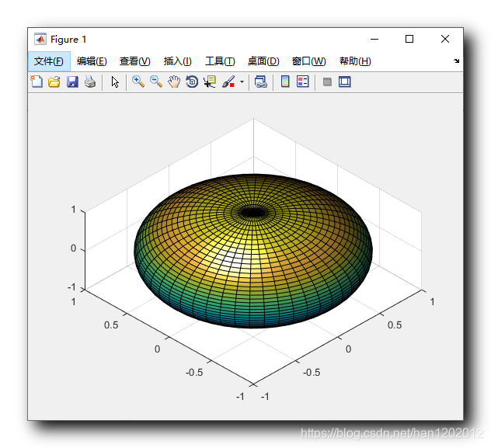This screenshot has width=491, height=448.
Task: Open the 查看(V) menu
Action: click(x=135, y=61)
